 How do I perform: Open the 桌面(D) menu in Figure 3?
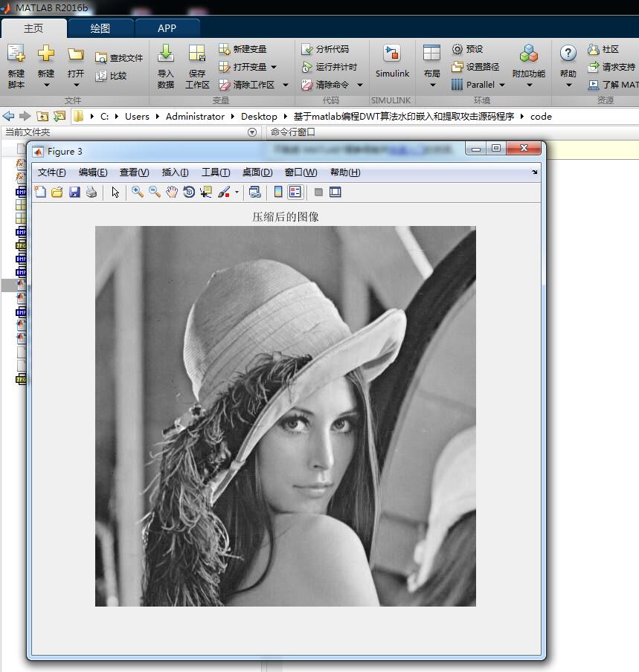257,172
